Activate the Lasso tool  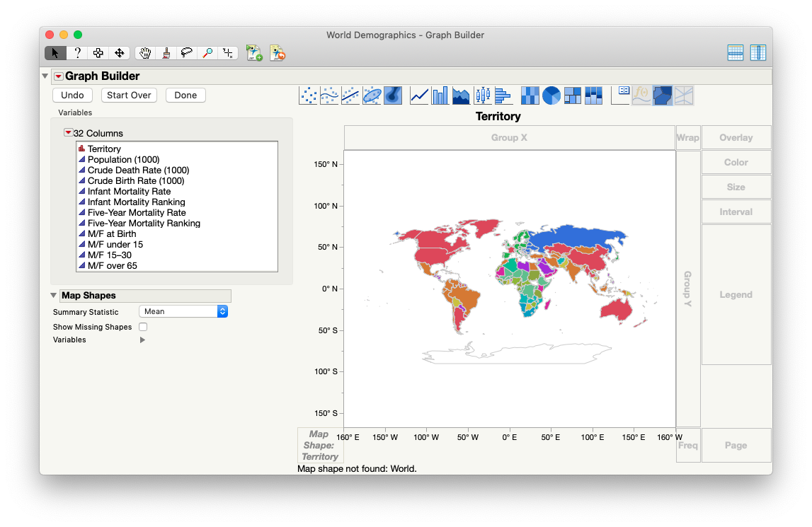pos(185,52)
